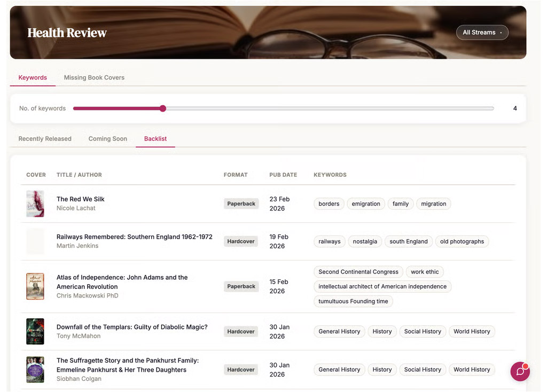Click the family keyword chip
Image resolution: width=547 pixels, height=392 pixels.
[401, 203]
